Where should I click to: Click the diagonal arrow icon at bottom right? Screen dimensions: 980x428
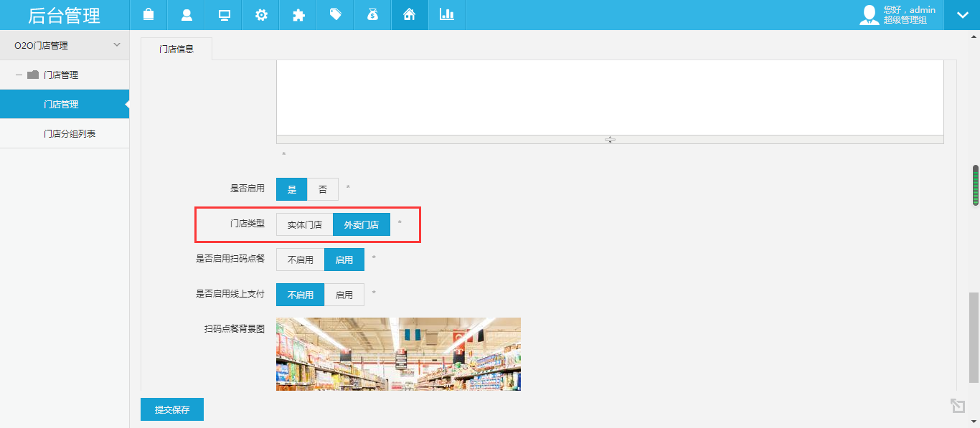point(957,406)
